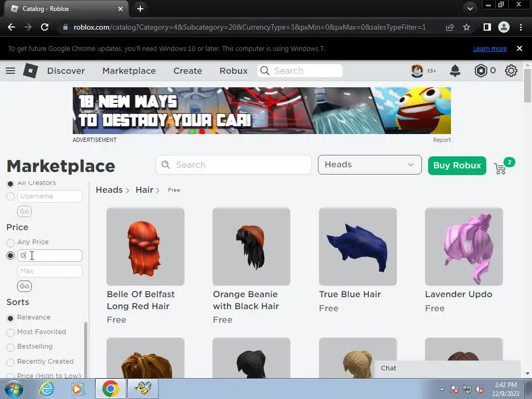Click the volume icon in system tray
The height and width of the screenshot is (399, 532).
[480, 390]
